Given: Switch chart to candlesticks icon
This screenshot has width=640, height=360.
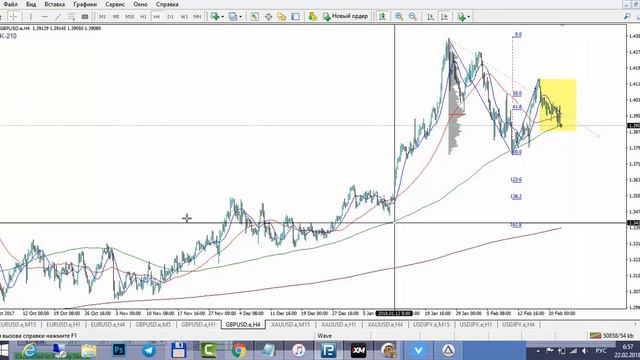Looking at the screenshot, I should pos(382,16).
